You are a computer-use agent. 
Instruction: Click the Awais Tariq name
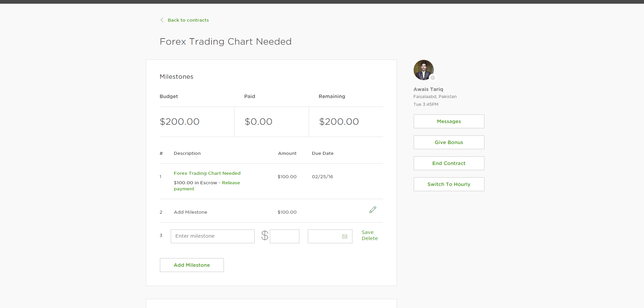428,89
